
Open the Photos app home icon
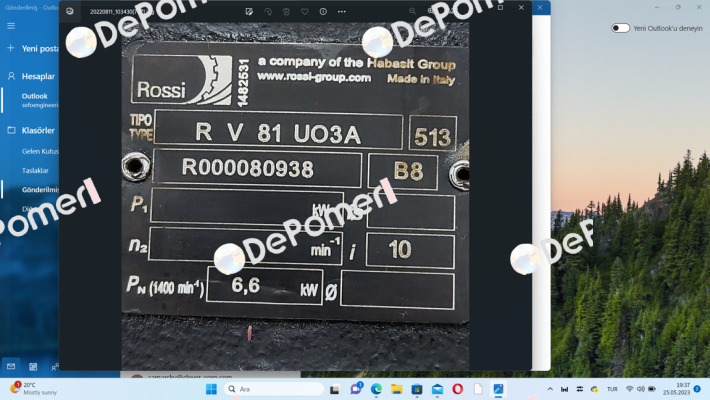point(70,11)
